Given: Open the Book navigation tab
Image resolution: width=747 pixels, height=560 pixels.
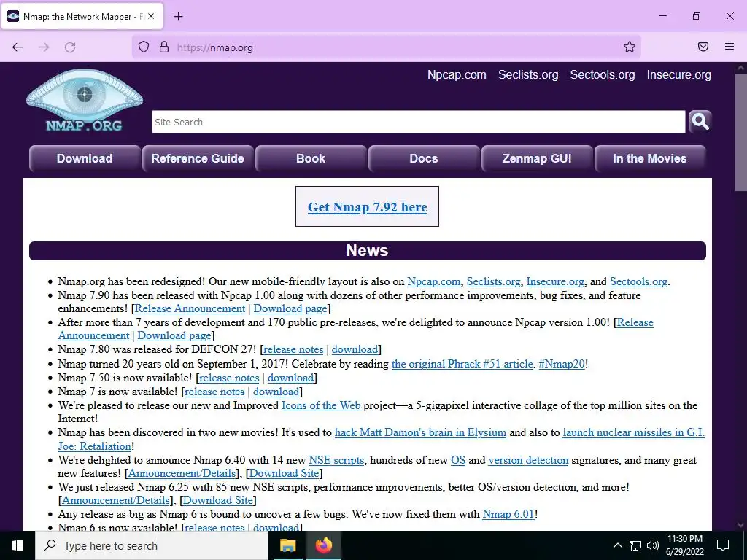Looking at the screenshot, I should tap(311, 158).
